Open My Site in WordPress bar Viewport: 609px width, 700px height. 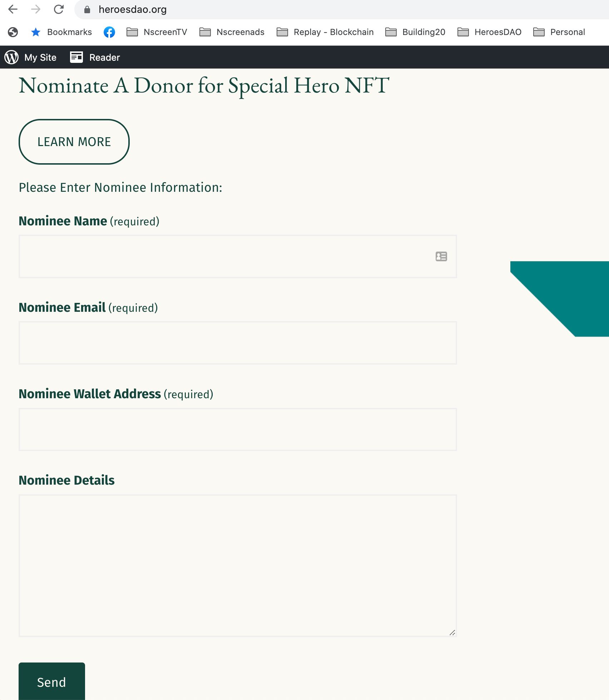[40, 57]
